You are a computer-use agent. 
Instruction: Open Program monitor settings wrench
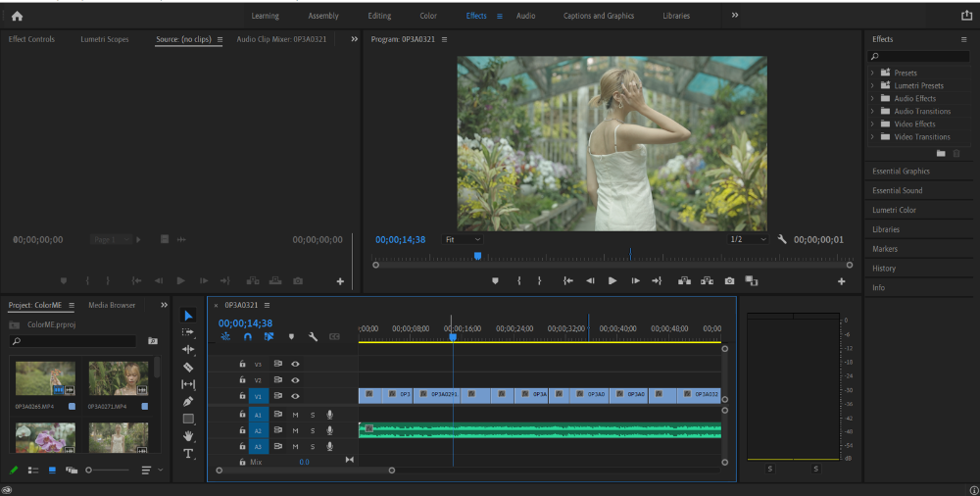tap(782, 239)
